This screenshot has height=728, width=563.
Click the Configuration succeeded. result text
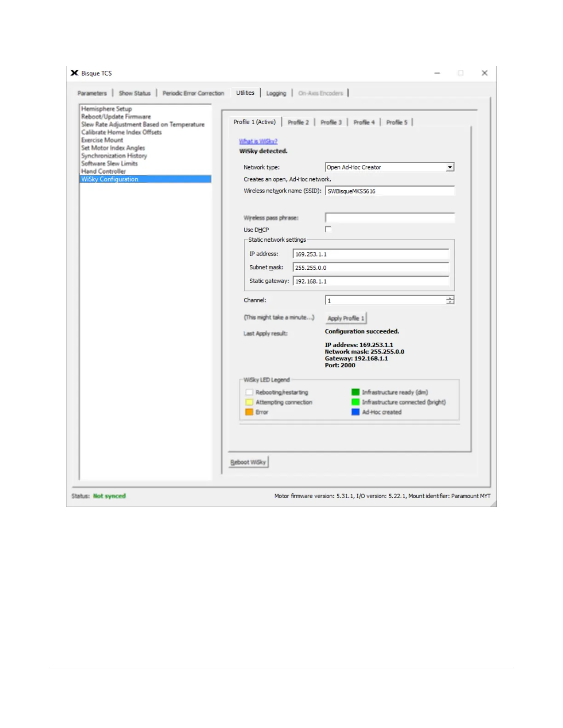tap(362, 331)
